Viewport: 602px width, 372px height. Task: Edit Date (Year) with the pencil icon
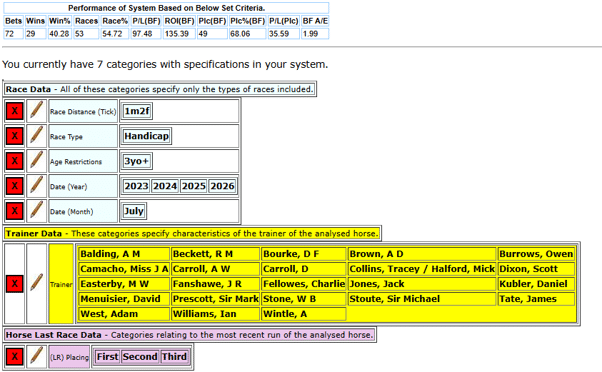(x=36, y=186)
